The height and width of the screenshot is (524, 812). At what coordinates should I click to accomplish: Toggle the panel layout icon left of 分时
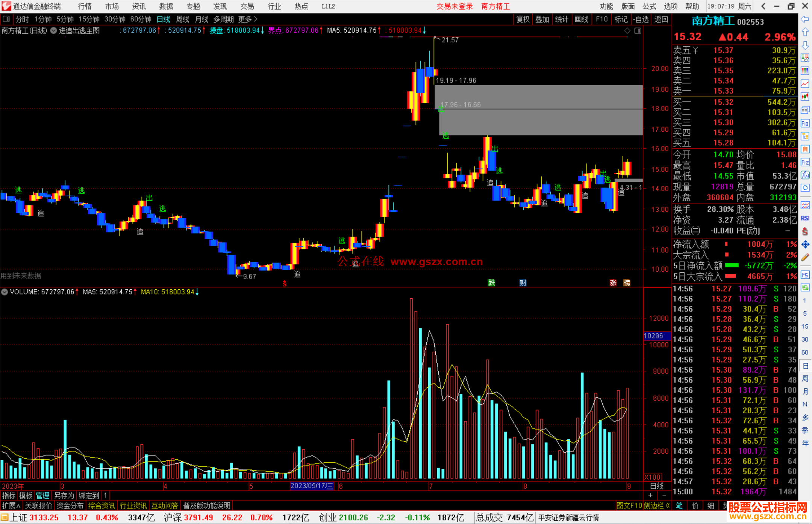click(6, 19)
